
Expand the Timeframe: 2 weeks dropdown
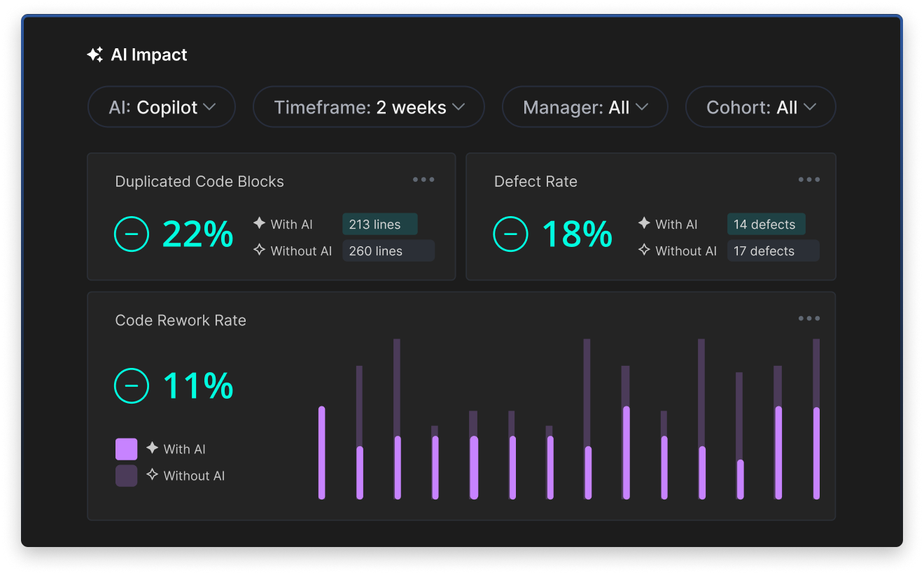point(369,108)
